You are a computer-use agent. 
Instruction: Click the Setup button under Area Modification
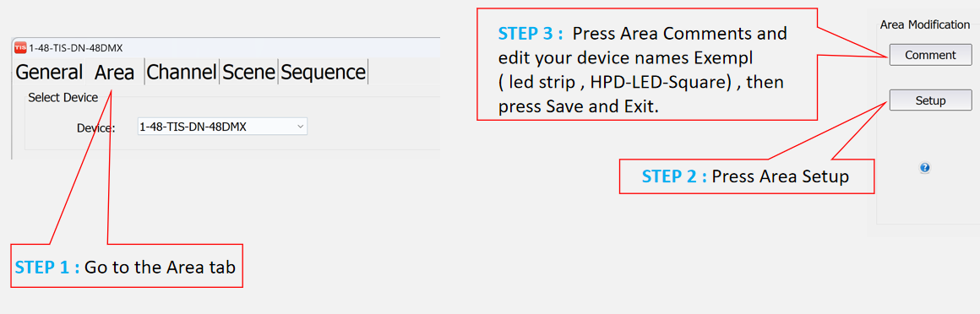(930, 100)
